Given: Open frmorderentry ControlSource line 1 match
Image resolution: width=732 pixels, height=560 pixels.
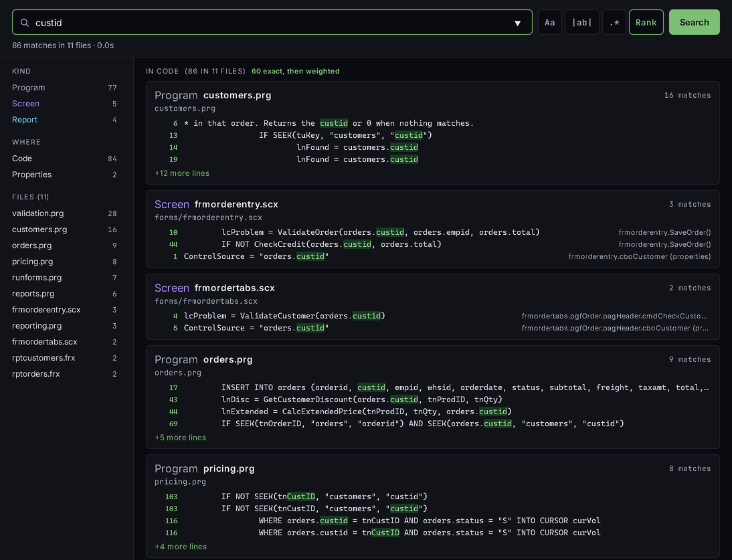Looking at the screenshot, I should 433,257.
